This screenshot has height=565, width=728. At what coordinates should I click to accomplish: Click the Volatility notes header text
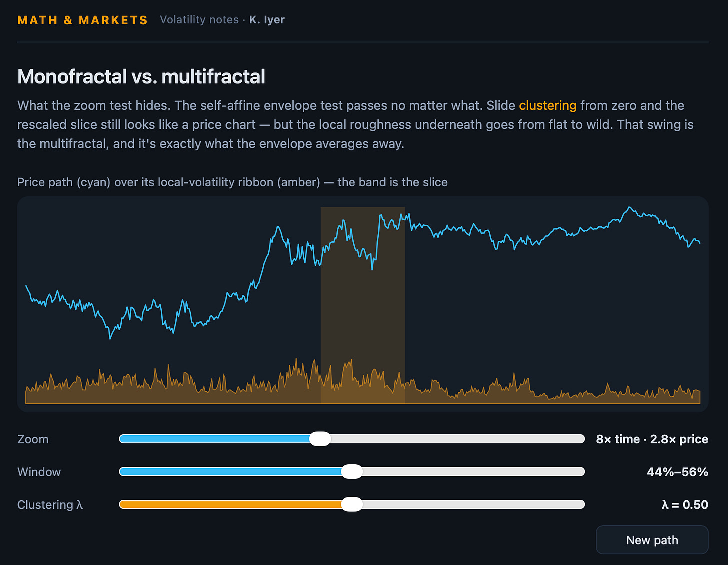(199, 20)
